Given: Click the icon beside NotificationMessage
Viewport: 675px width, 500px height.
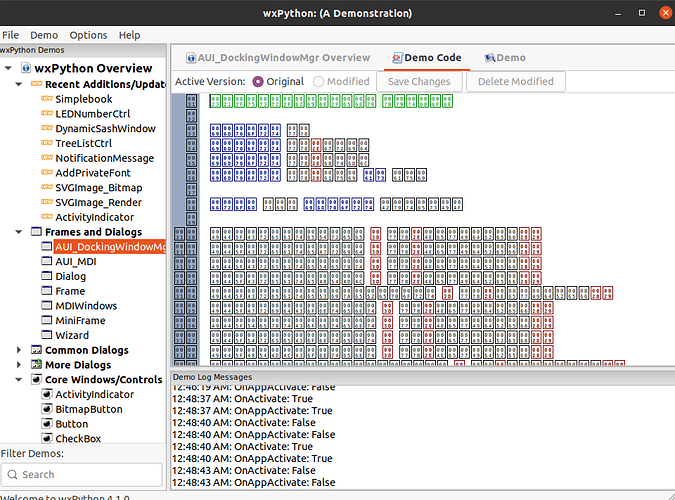Looking at the screenshot, I should point(47,158).
